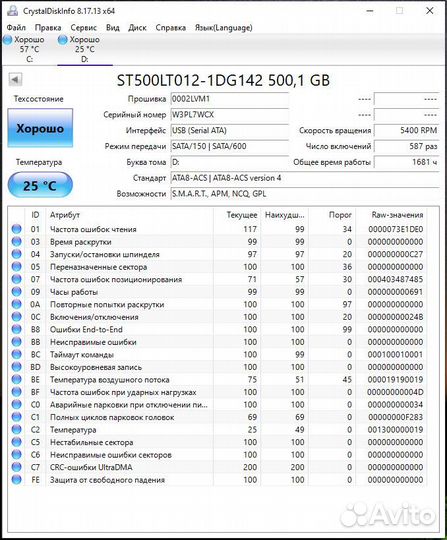447x540 pixels.
Task: Click status icon for BF ударных нагрузках row
Action: [x=16, y=392]
